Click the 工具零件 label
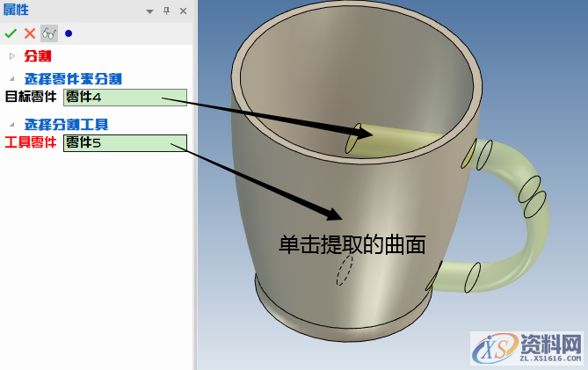 tap(31, 142)
